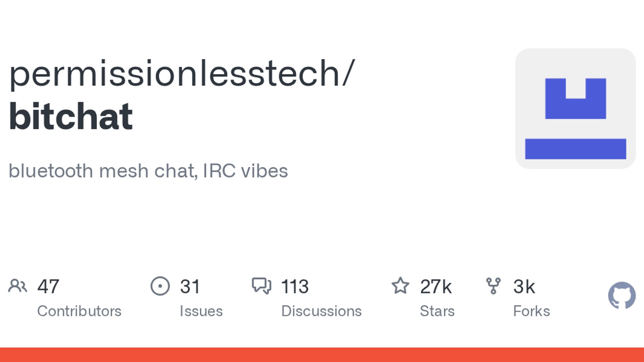
Task: Click the 113 discussions count
Action: pos(295,287)
